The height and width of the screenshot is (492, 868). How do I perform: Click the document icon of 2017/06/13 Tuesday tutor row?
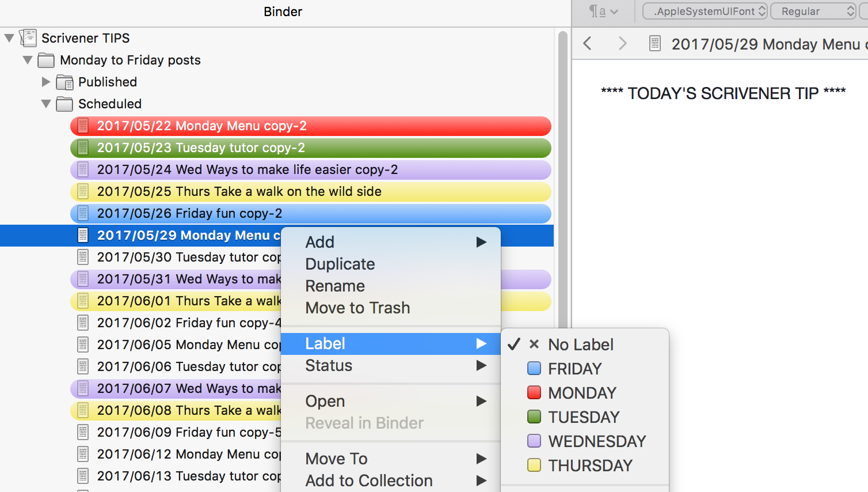coord(83,476)
